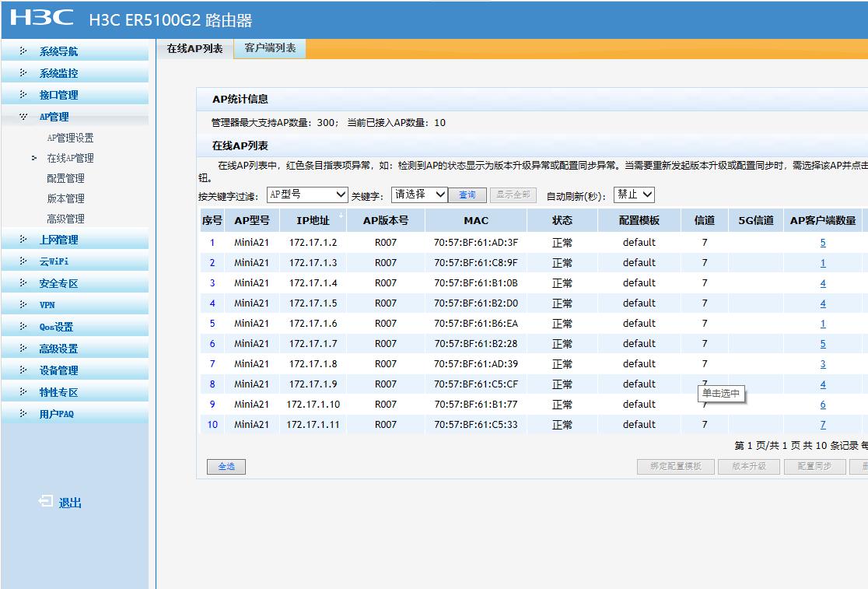Sort table by MAC column header
This screenshot has height=589, width=868.
pos(476,220)
